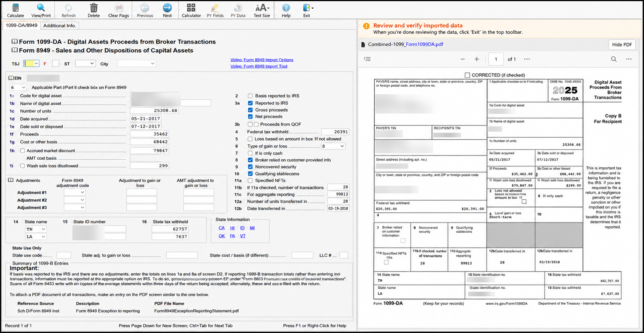Image resolution: width=644 pixels, height=333 pixels.
Task: Uncheck the Gross proceeds checkbox
Action: pyautogui.click(x=250, y=110)
